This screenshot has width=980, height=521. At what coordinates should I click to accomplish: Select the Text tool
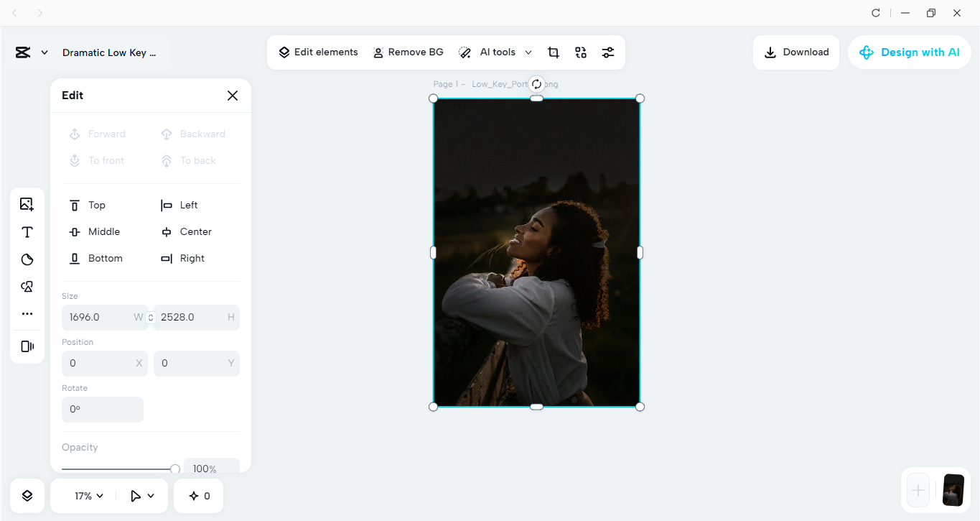27,231
